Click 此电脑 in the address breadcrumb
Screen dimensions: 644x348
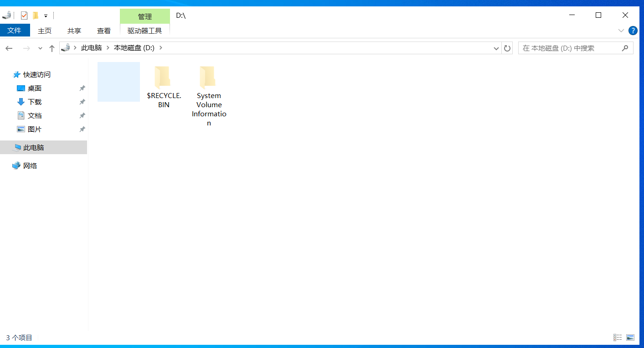tap(91, 48)
